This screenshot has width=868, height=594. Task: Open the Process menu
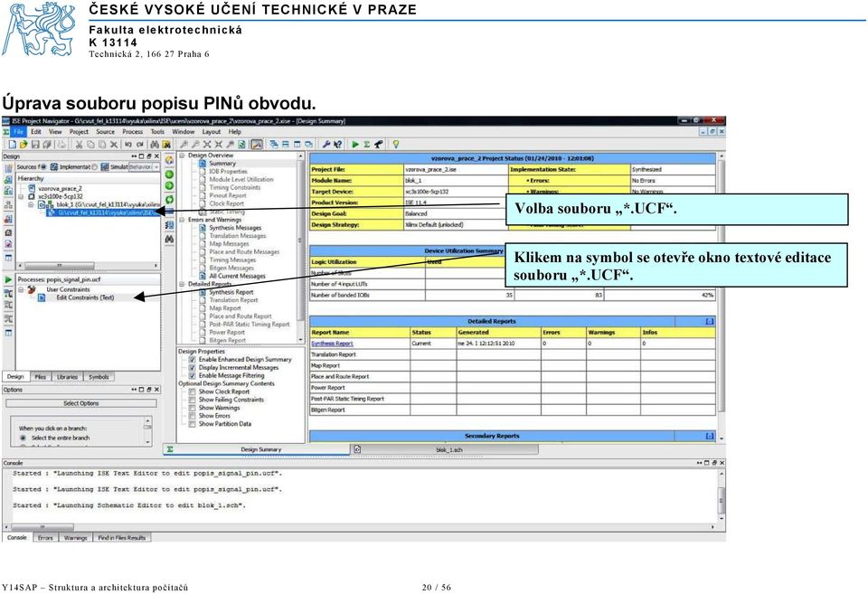click(132, 132)
